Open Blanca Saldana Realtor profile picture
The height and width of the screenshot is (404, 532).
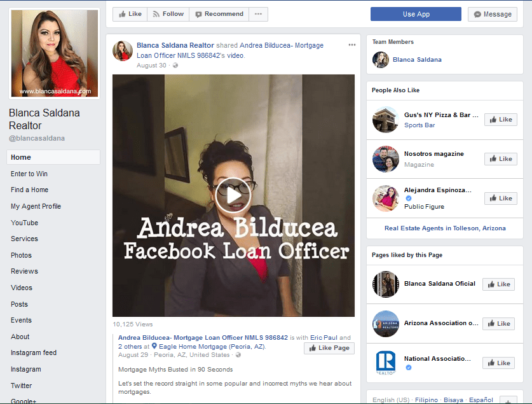pos(54,53)
